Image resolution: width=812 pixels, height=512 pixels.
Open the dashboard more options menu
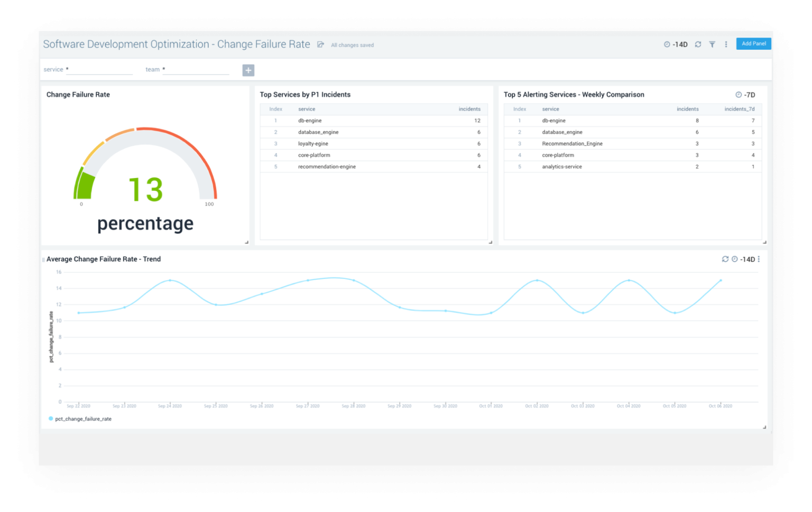tap(726, 45)
